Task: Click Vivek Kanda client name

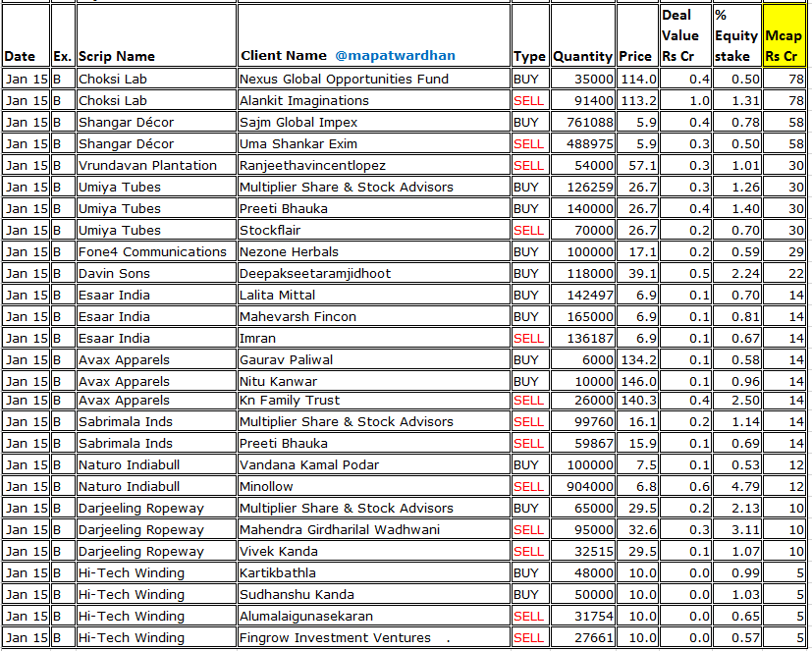Action: click(x=279, y=552)
